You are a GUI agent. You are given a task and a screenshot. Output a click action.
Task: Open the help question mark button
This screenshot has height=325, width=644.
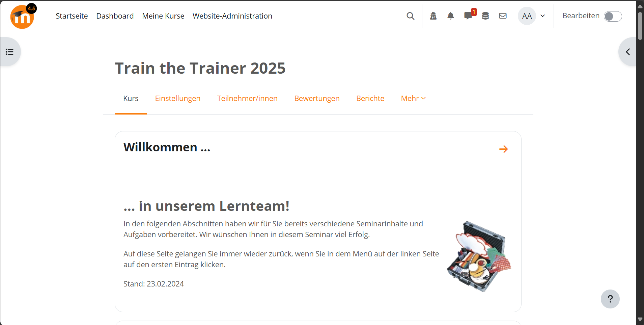pos(610,299)
